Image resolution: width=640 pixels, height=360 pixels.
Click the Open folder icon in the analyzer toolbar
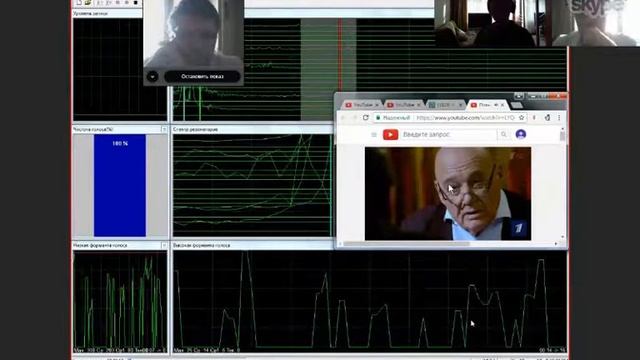pos(88,2)
